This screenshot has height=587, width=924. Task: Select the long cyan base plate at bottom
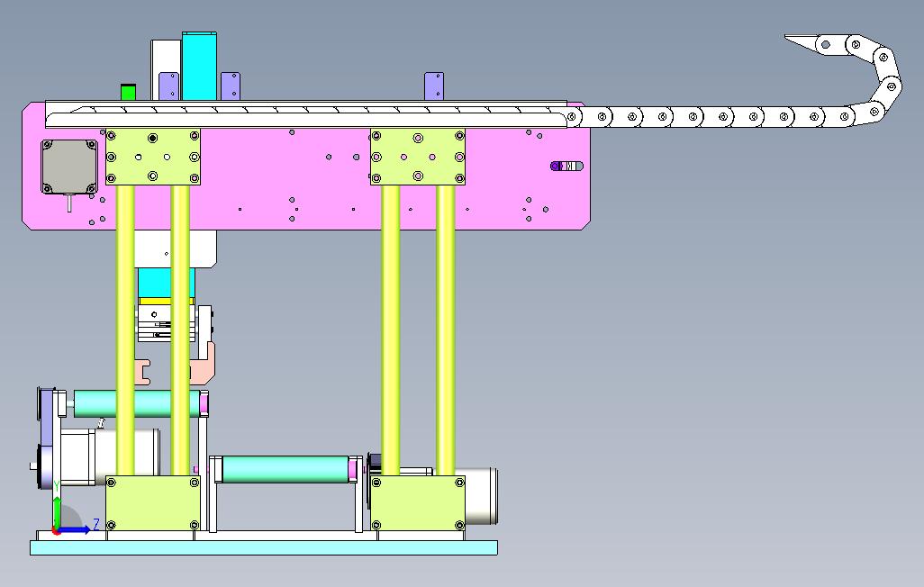pyautogui.click(x=263, y=547)
